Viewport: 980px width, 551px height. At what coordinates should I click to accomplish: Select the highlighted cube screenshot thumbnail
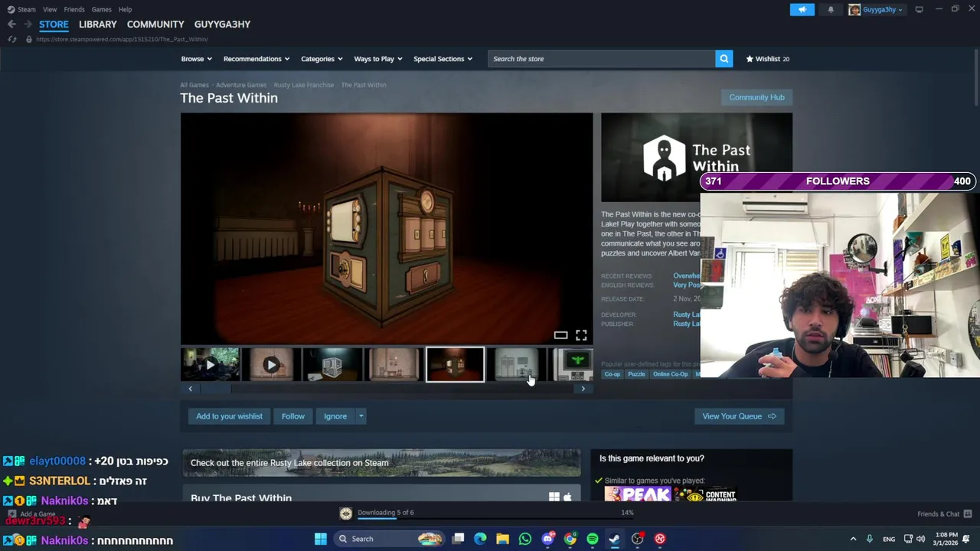pyautogui.click(x=455, y=365)
